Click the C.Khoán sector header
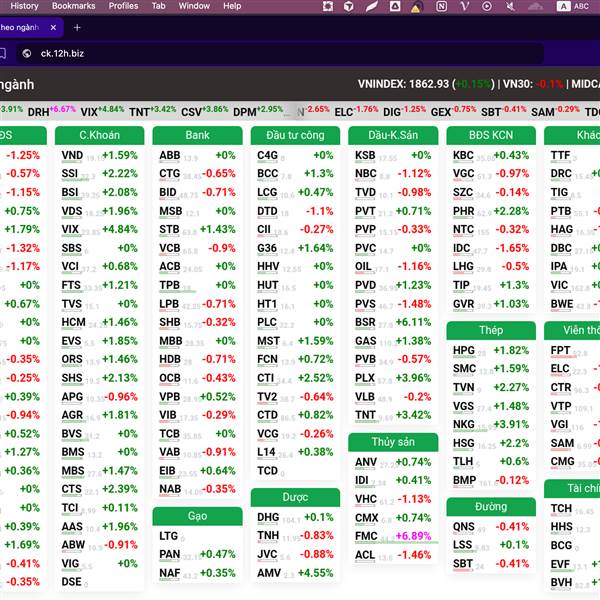The height and width of the screenshot is (600, 600). click(x=99, y=135)
